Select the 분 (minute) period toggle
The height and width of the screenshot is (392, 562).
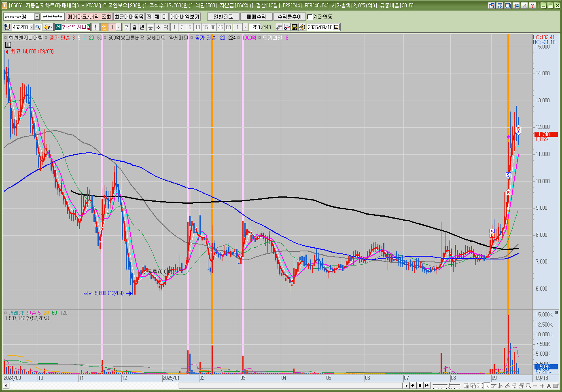point(151,27)
